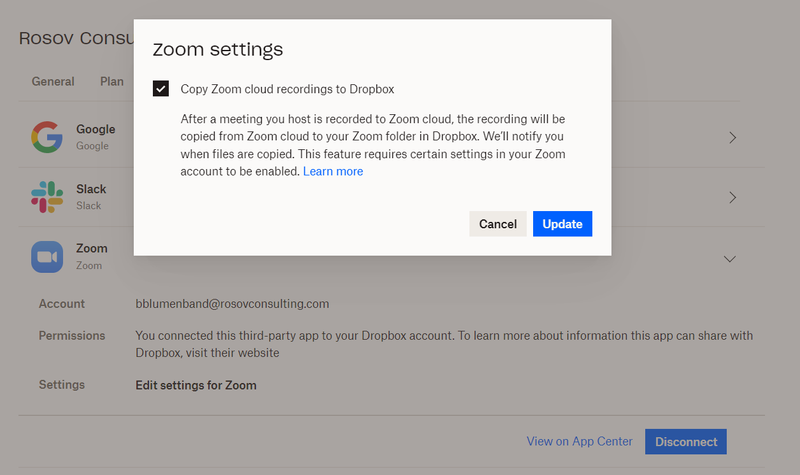Select the Zoom camera app icon
The image size is (800, 475).
point(47,257)
